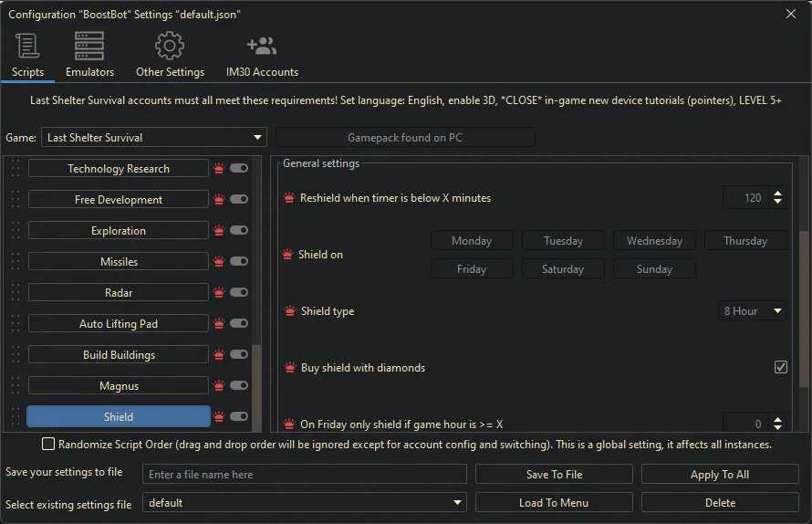Decrease Friday game hour value
The height and width of the screenshot is (524, 812).
(x=778, y=427)
